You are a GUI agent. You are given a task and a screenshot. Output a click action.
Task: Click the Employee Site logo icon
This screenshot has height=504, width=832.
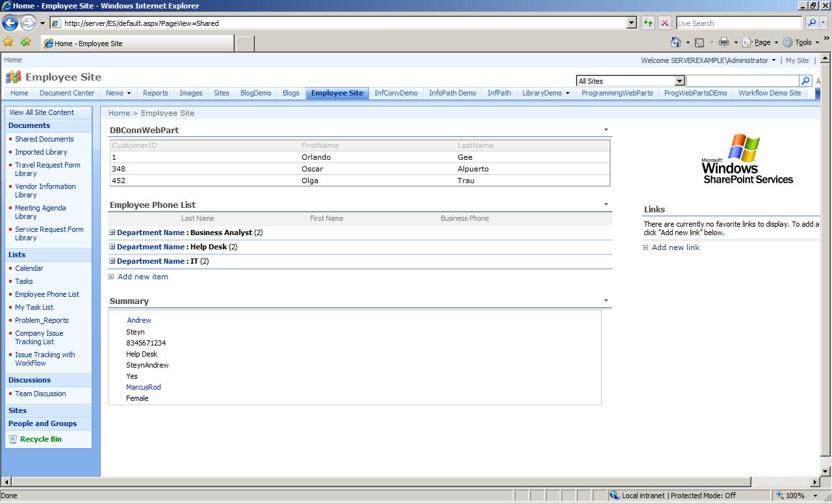point(13,77)
